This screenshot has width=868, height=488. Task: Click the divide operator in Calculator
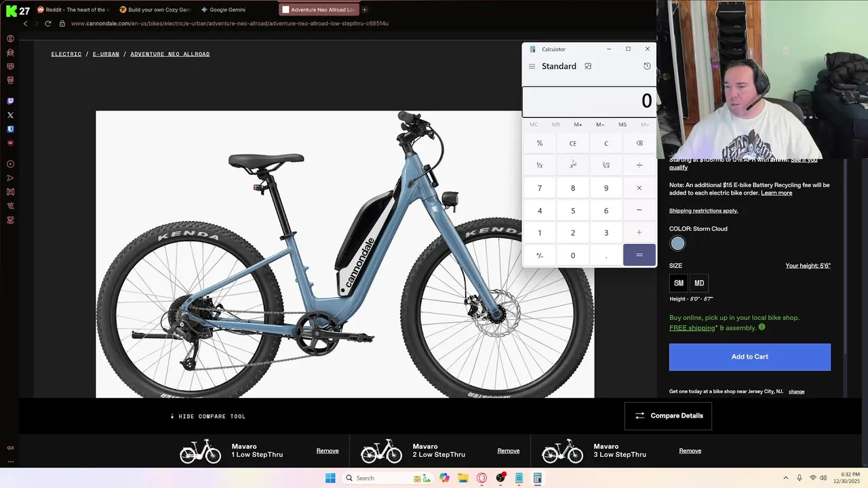point(639,165)
